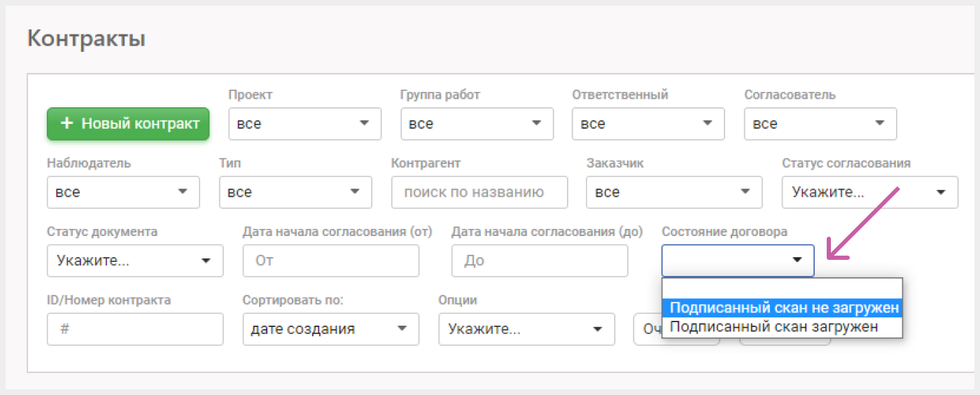Expand the Согласователь dropdown list
Viewport: 980px width, 395px height.
click(820, 124)
